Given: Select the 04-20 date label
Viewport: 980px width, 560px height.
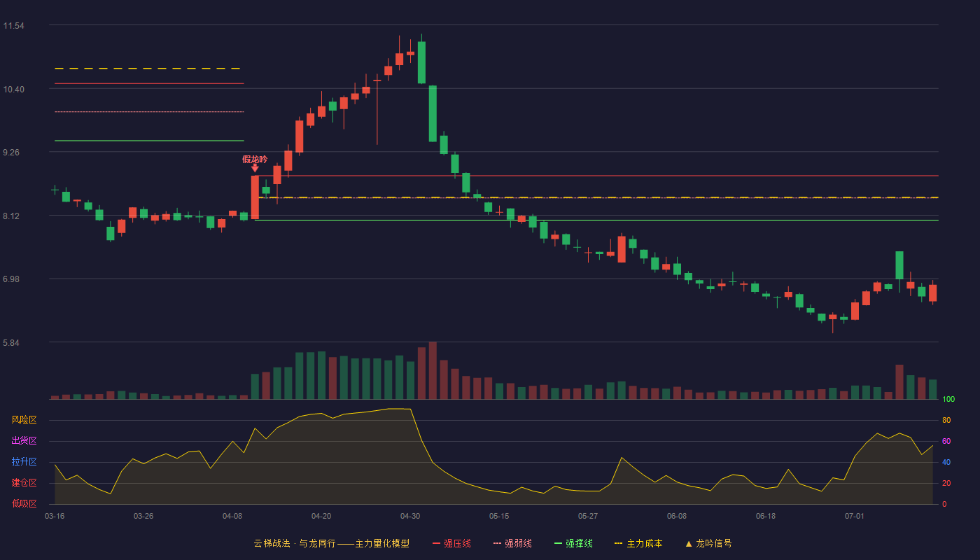Looking at the screenshot, I should point(321,516).
